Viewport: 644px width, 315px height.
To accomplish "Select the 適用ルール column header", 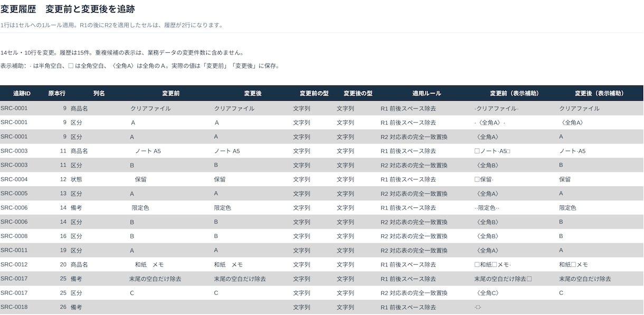I will click(x=427, y=93).
